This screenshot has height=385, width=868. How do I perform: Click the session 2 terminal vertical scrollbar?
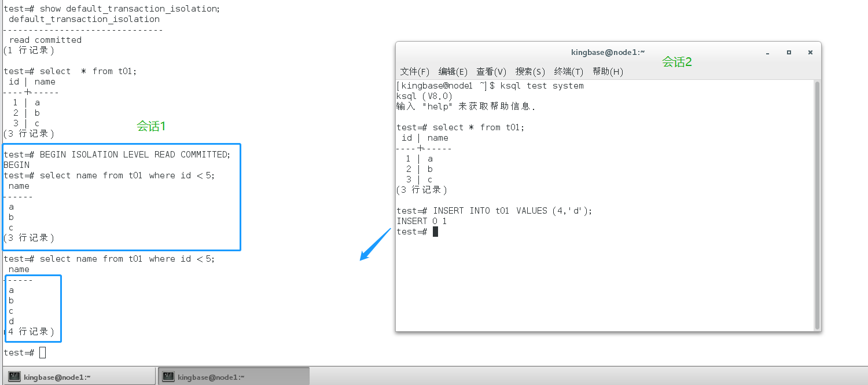coord(817,203)
